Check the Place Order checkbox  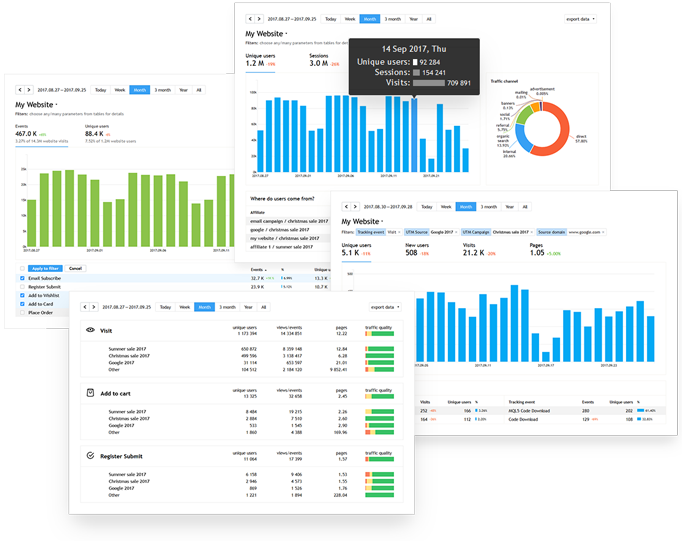pyautogui.click(x=22, y=313)
